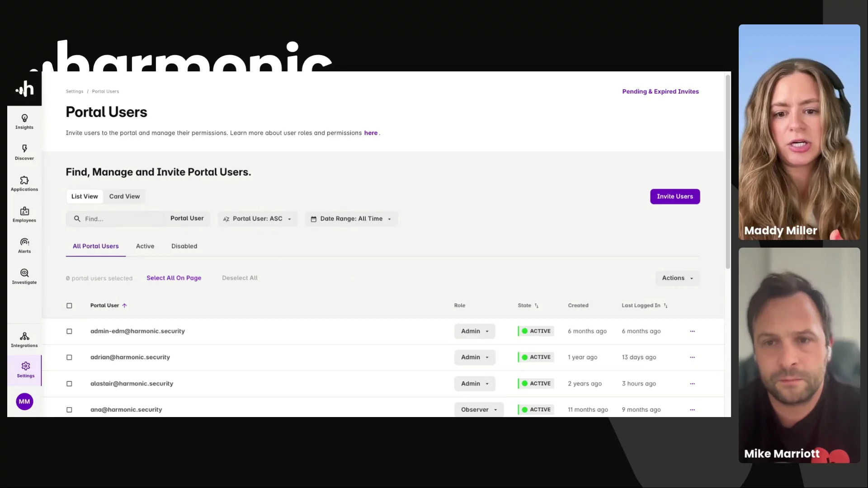This screenshot has width=868, height=488.
Task: Click ACTIVE state badge for adrian@harmonic.security
Action: coord(536,357)
